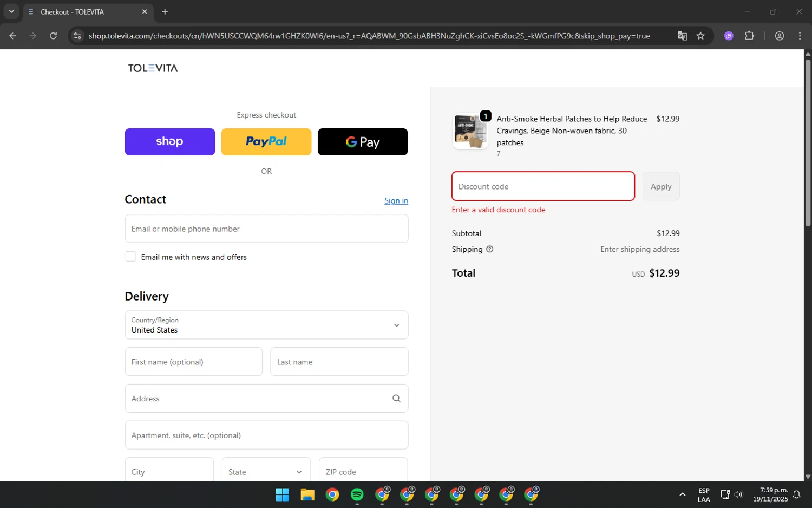This screenshot has width=812, height=508.
Task: Open Spotify from taskbar
Action: [357, 494]
